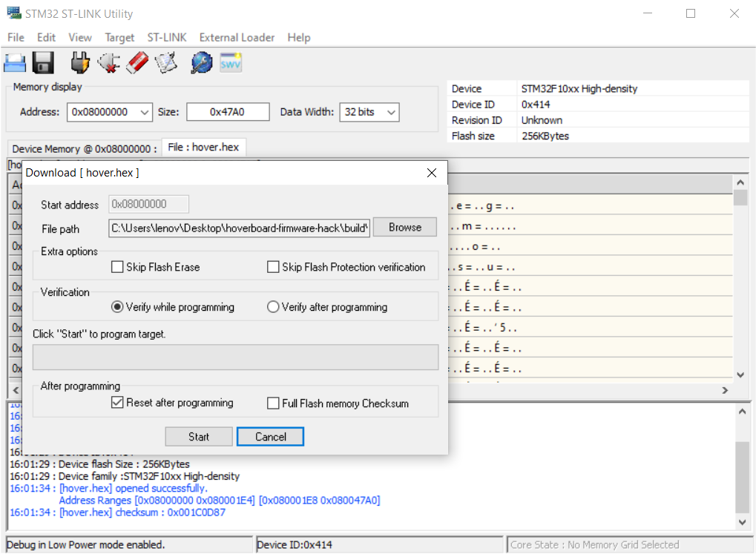756x554 pixels.
Task: Select Verify after programming radio option
Action: coord(273,307)
